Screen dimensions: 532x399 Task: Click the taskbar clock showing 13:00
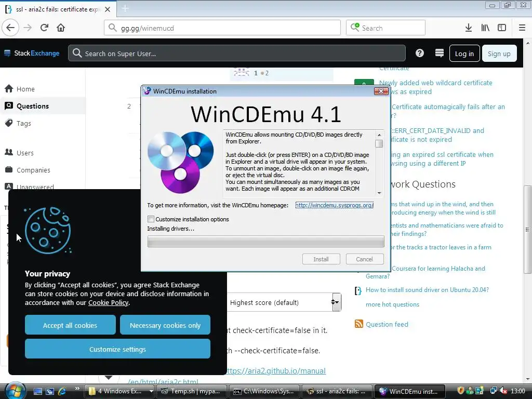pos(518,391)
